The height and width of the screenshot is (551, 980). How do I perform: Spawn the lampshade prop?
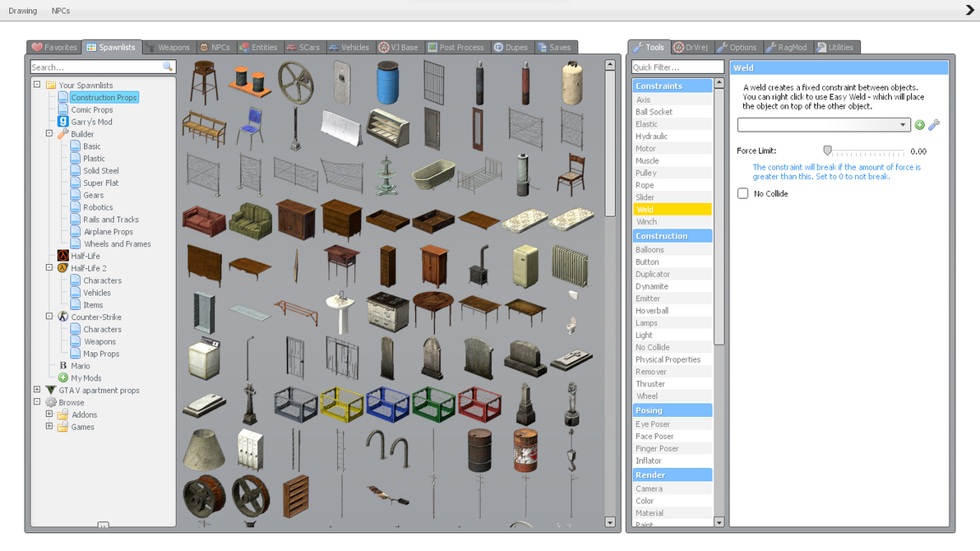click(204, 451)
